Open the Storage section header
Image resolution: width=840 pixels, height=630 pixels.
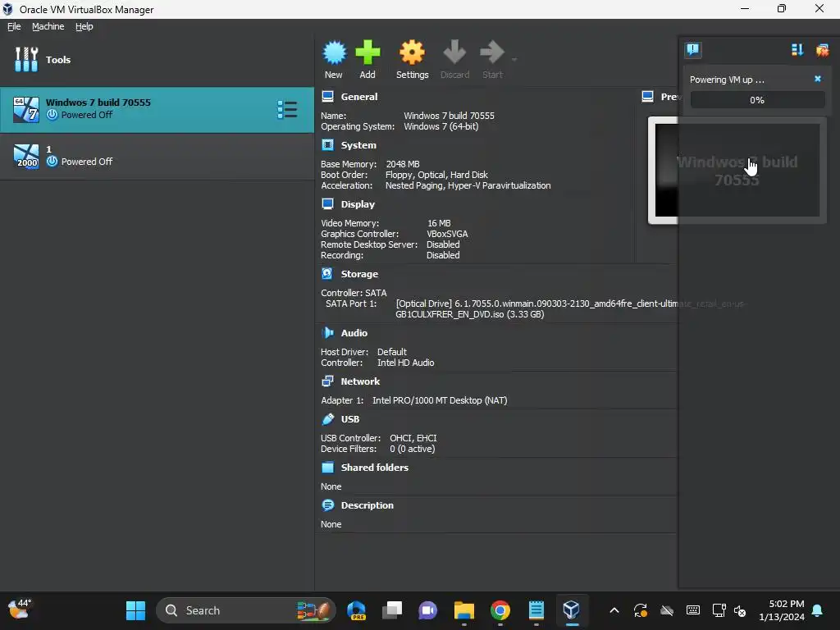359,274
